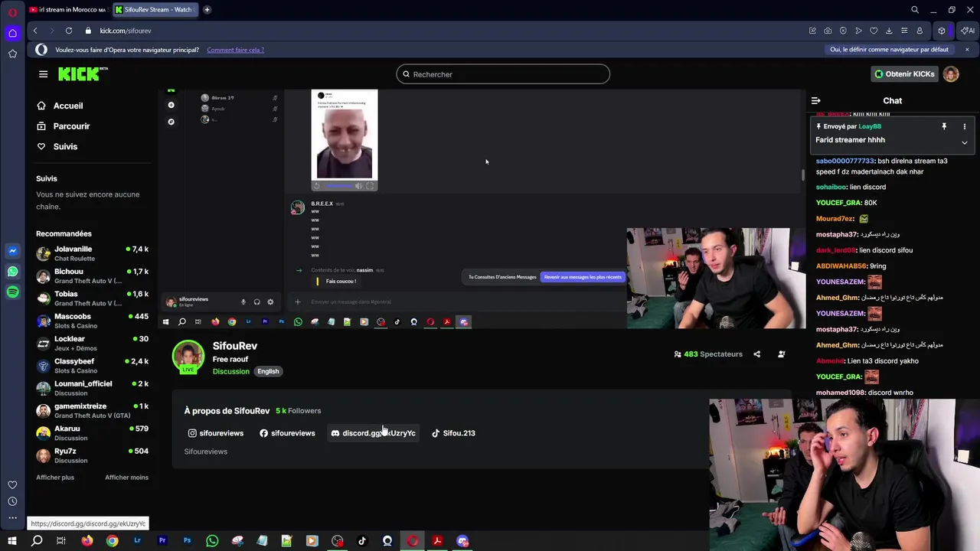The width and height of the screenshot is (980, 551).
Task: Open the user report icon beside share
Action: (x=782, y=354)
